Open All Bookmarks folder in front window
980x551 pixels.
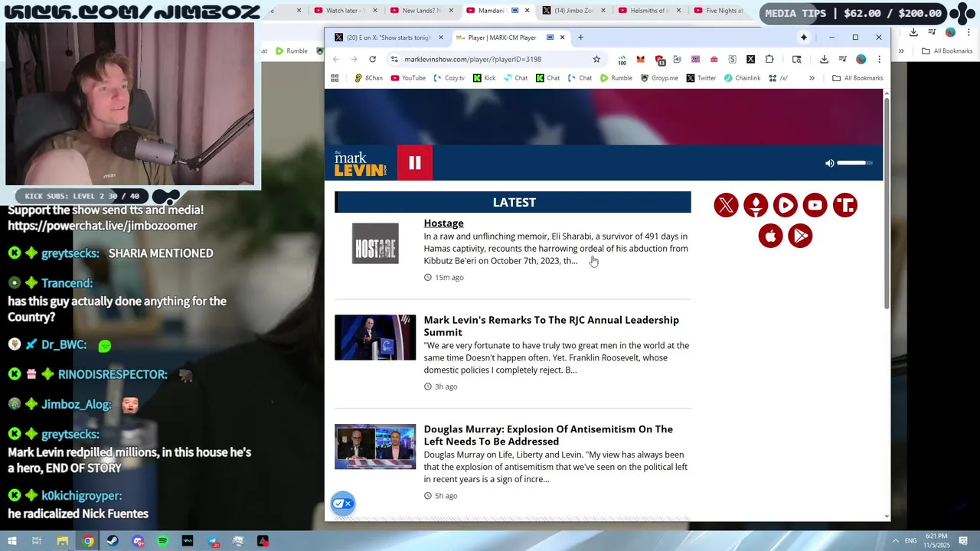[x=857, y=78]
